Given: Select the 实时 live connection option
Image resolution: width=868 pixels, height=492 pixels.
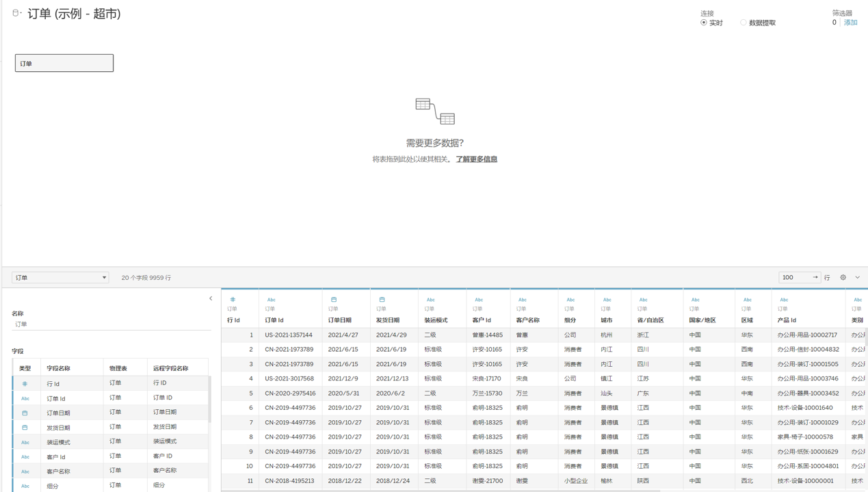Looking at the screenshot, I should [711, 23].
